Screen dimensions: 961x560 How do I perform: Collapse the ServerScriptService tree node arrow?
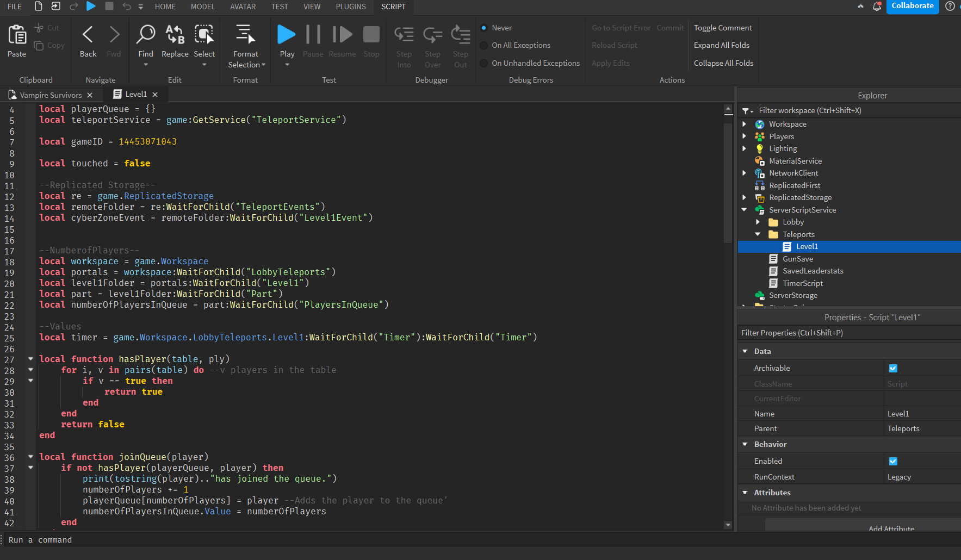point(745,209)
